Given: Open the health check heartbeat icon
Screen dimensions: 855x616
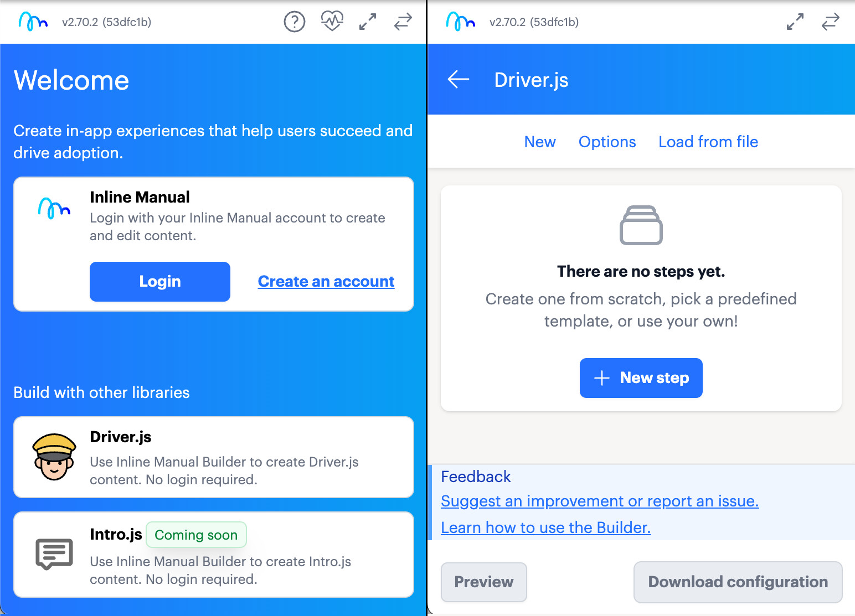Looking at the screenshot, I should (x=332, y=22).
